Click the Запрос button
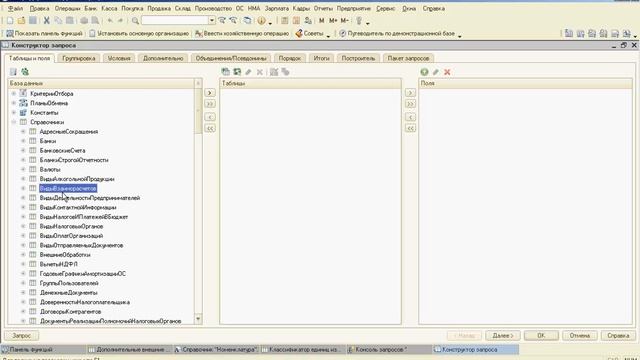 (22, 336)
